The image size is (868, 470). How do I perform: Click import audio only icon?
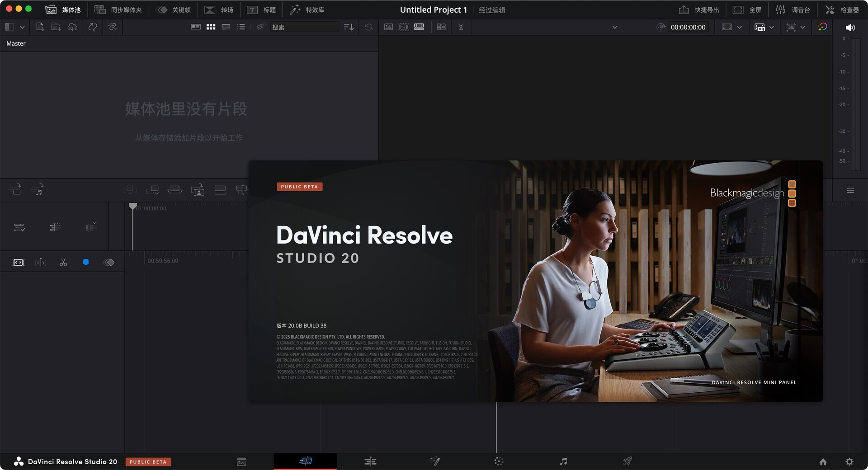[38, 189]
